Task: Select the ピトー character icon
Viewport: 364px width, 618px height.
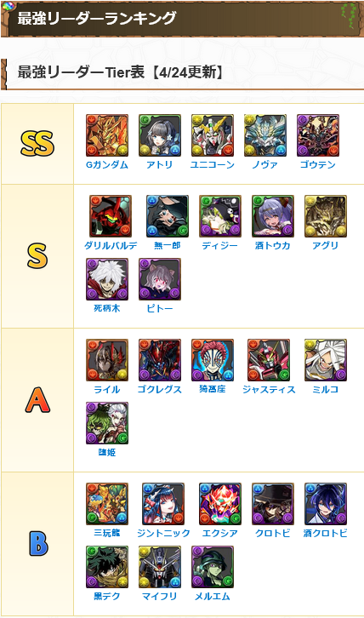Action: (x=160, y=279)
